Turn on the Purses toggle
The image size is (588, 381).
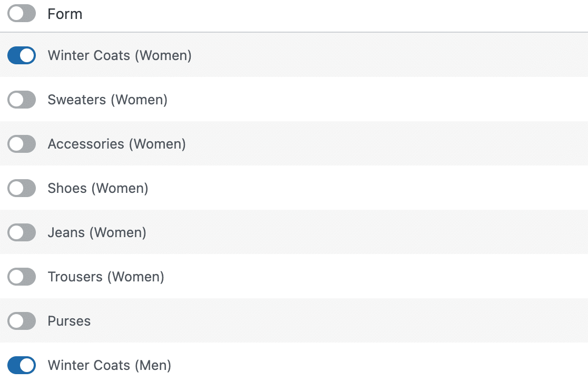point(22,321)
